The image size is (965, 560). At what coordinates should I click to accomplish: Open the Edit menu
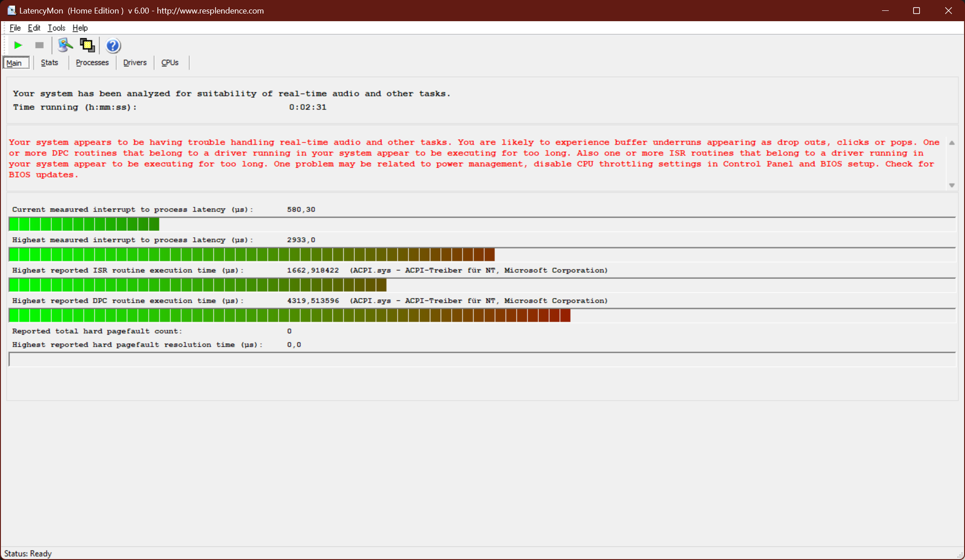[34, 28]
